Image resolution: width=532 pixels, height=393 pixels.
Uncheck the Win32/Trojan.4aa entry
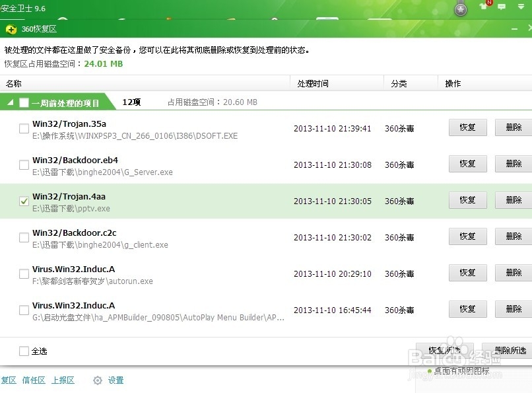point(24,201)
